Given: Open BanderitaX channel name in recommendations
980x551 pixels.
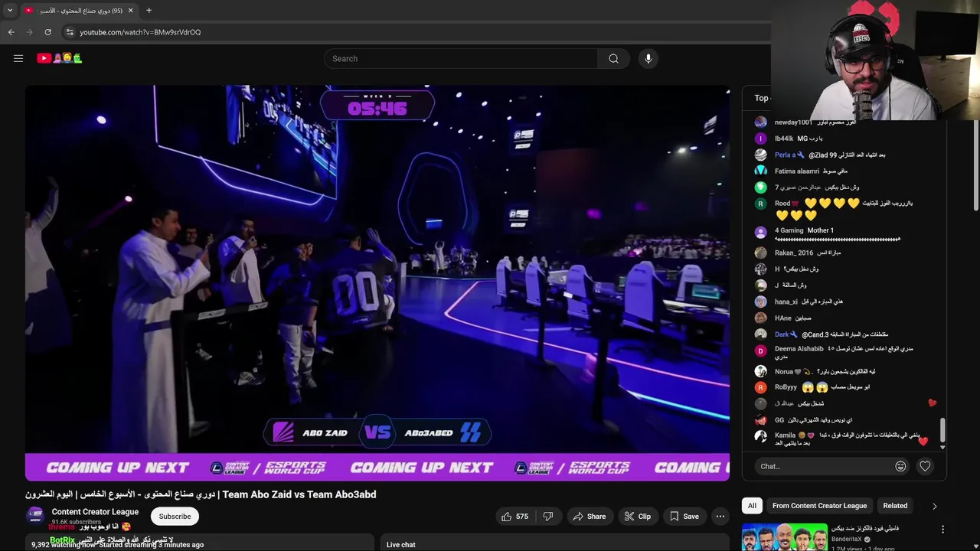Looking at the screenshot, I should (847, 539).
